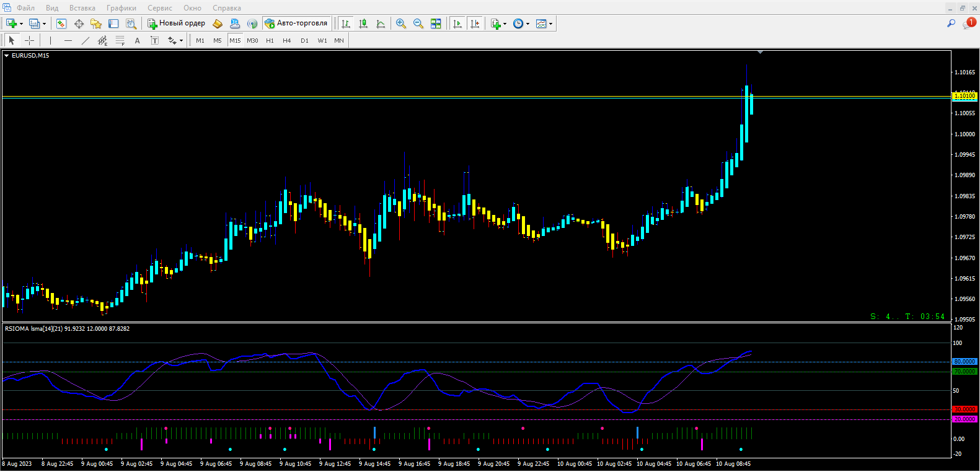The width and height of the screenshot is (980, 472).
Task: Select the vertical line drawing tool
Action: (x=50, y=40)
